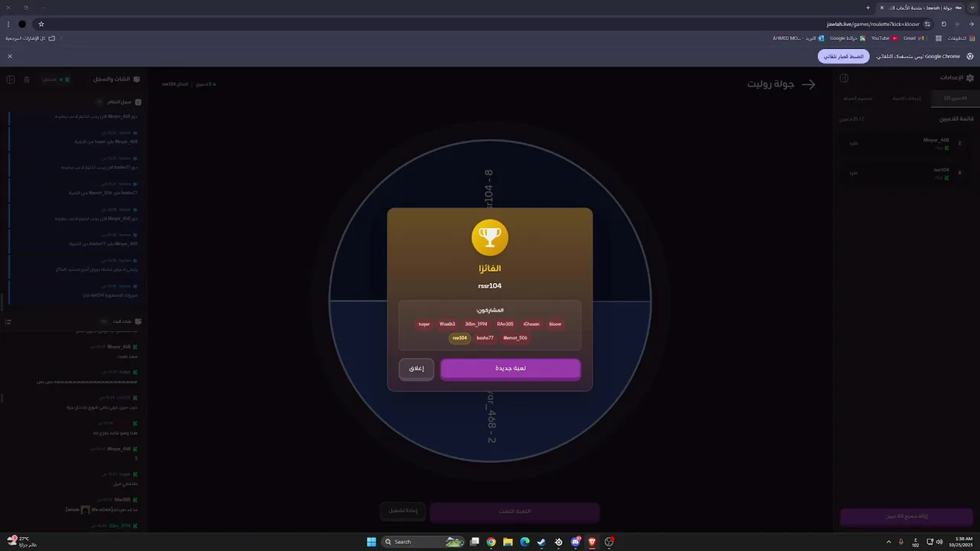Open Brave browser from the taskbar
This screenshot has width=980, height=551.
coord(592,542)
